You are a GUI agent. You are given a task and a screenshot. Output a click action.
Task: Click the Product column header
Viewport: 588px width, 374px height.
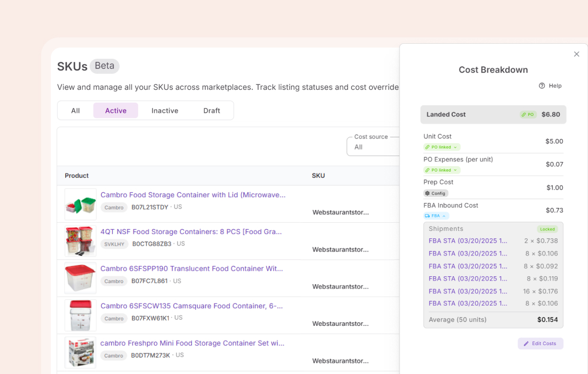tap(76, 175)
